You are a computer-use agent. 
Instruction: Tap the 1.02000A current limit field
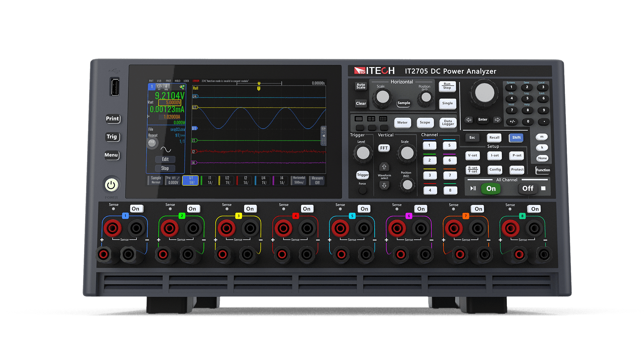tap(169, 117)
